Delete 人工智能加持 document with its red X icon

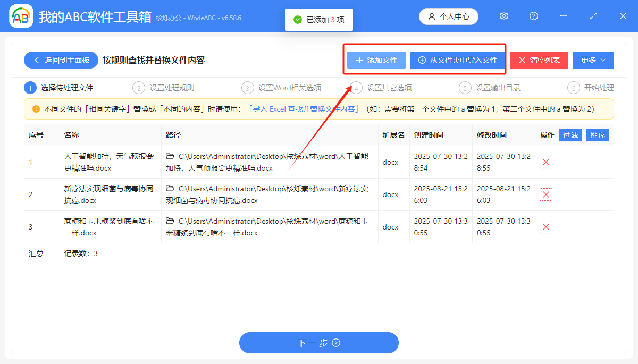click(546, 162)
